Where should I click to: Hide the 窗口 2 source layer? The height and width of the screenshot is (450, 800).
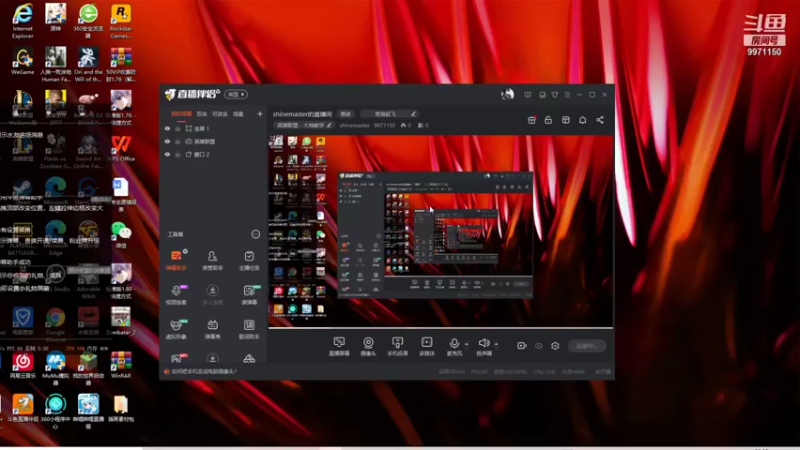[x=167, y=154]
